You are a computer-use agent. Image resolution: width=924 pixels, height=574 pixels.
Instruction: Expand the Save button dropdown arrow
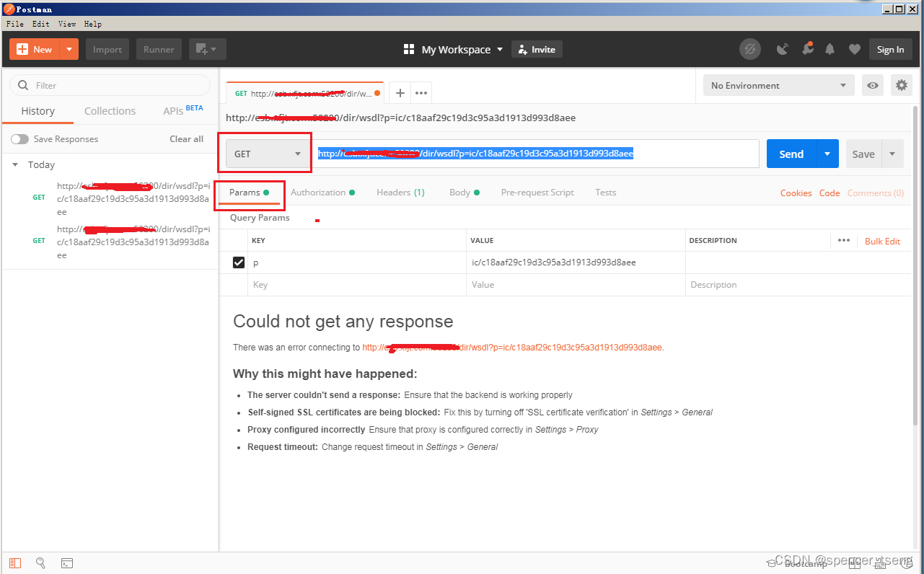(x=892, y=154)
